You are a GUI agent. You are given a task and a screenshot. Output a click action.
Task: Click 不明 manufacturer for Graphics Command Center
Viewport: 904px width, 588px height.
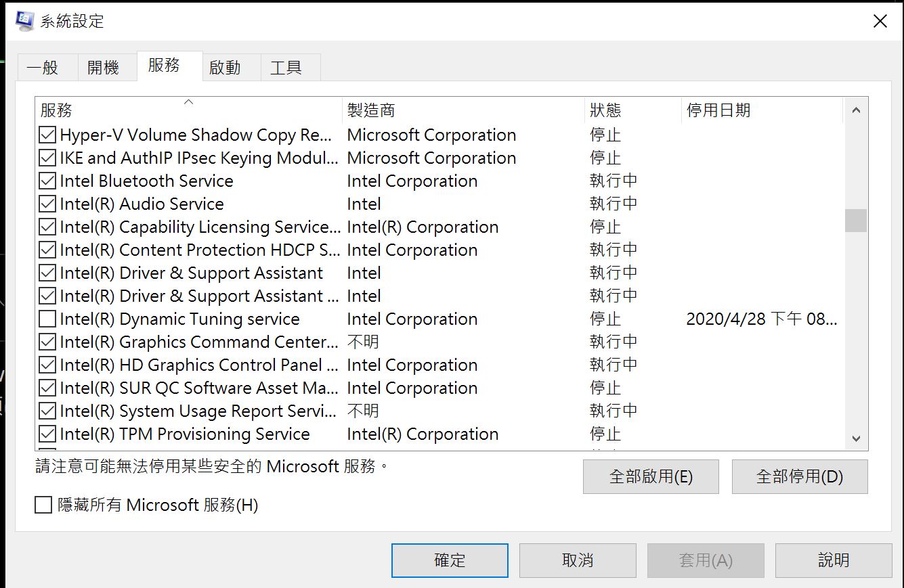pos(363,342)
